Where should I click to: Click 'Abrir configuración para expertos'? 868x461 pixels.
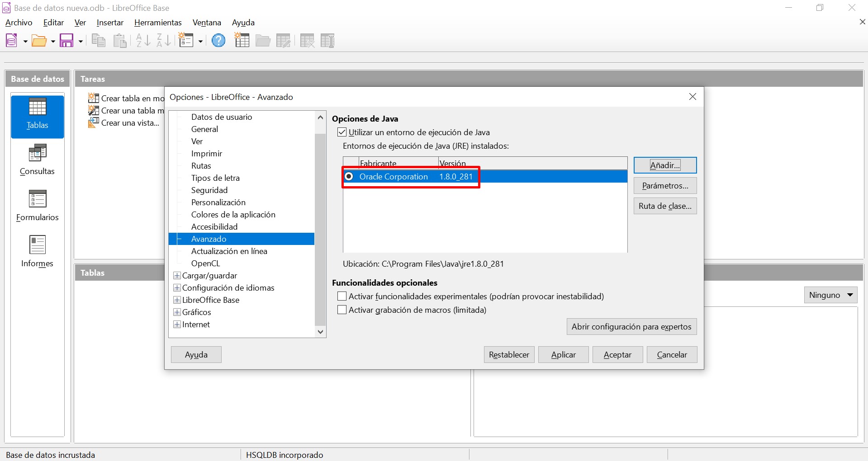click(x=631, y=326)
